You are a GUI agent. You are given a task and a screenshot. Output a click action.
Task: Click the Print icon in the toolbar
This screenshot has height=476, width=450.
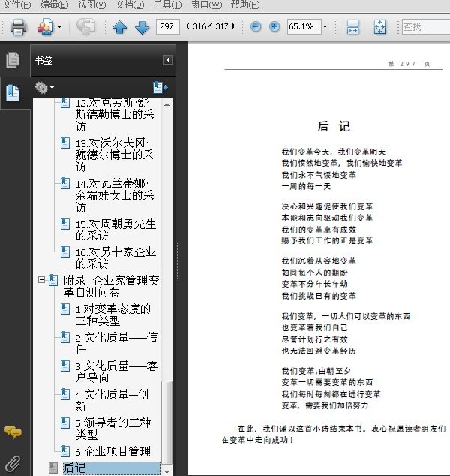pyautogui.click(x=18, y=27)
